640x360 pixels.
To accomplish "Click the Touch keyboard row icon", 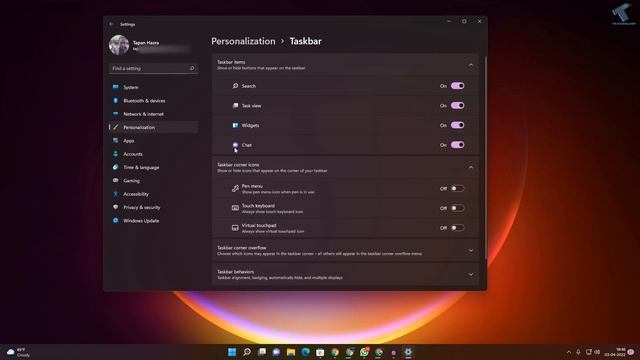I will click(235, 208).
